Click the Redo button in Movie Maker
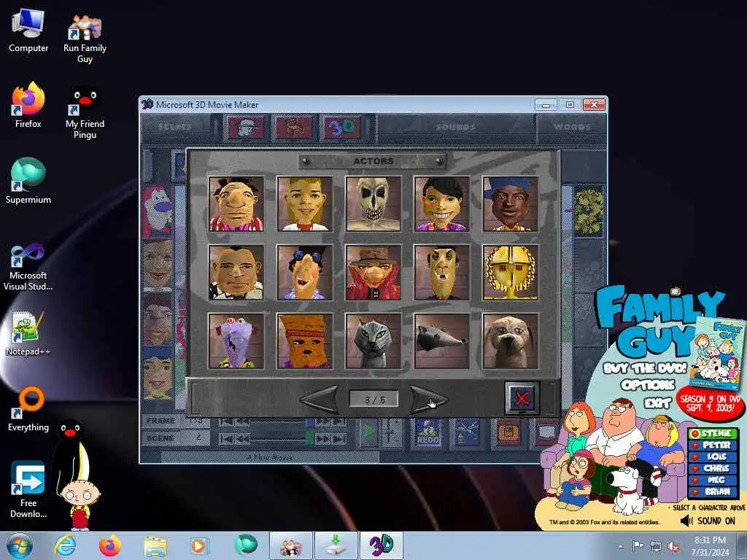Viewport: 747px width, 560px height. click(427, 432)
